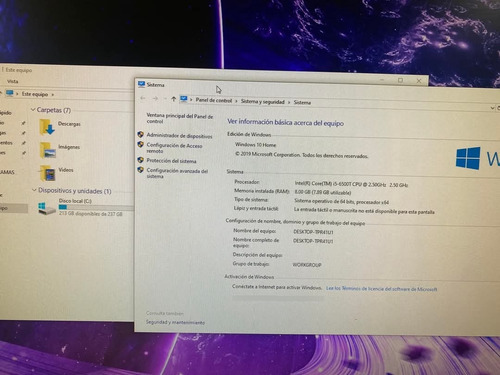
Task: Select Windows 10 Home edition text
Action: 255,145
